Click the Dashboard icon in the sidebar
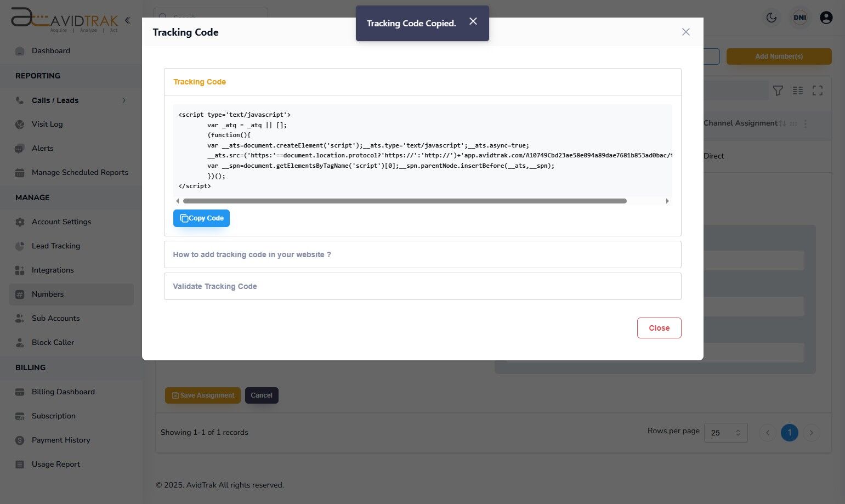845x504 pixels. point(20,51)
